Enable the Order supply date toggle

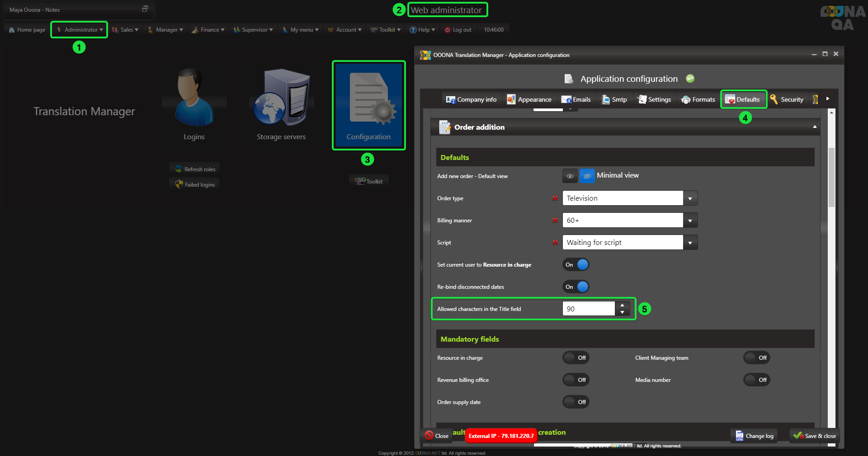576,402
